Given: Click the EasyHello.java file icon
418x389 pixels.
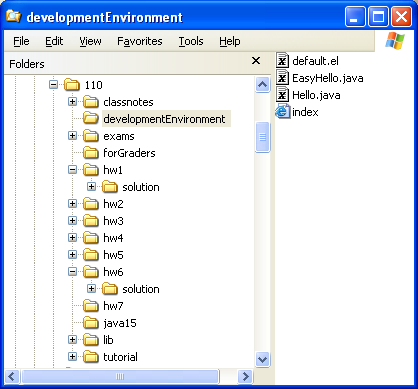Looking at the screenshot, I should pyautogui.click(x=282, y=78).
